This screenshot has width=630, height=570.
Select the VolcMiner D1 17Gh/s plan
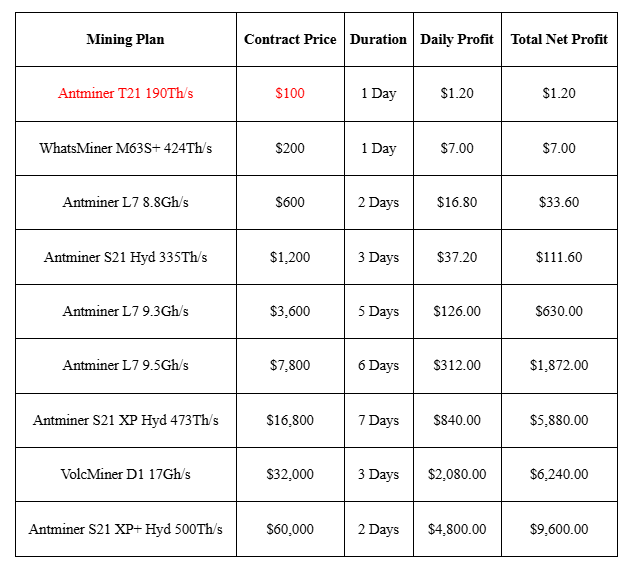pyautogui.click(x=125, y=474)
